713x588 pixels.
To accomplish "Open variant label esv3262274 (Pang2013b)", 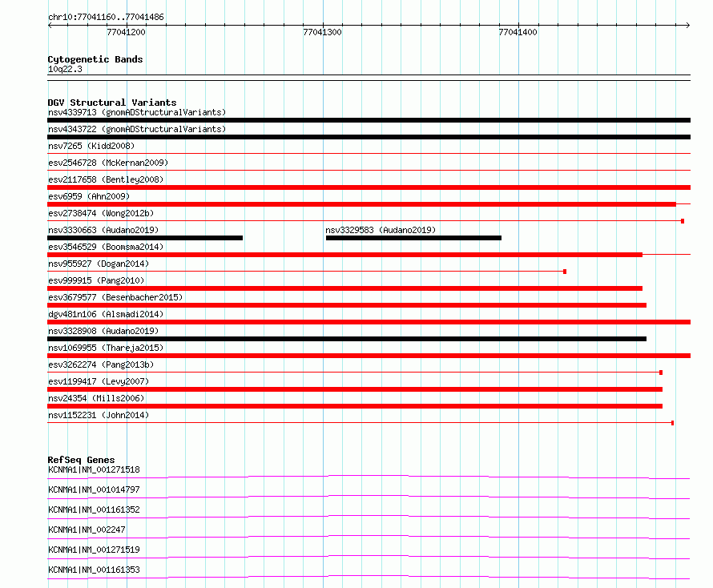I will click(x=101, y=364).
